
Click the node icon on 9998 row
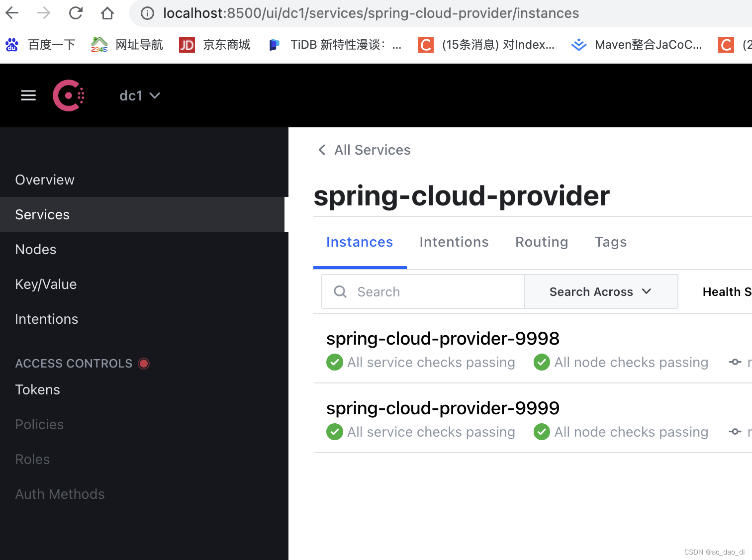[735, 362]
